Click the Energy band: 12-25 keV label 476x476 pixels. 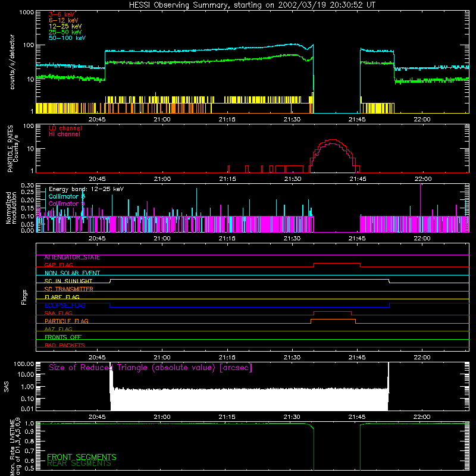point(86,189)
